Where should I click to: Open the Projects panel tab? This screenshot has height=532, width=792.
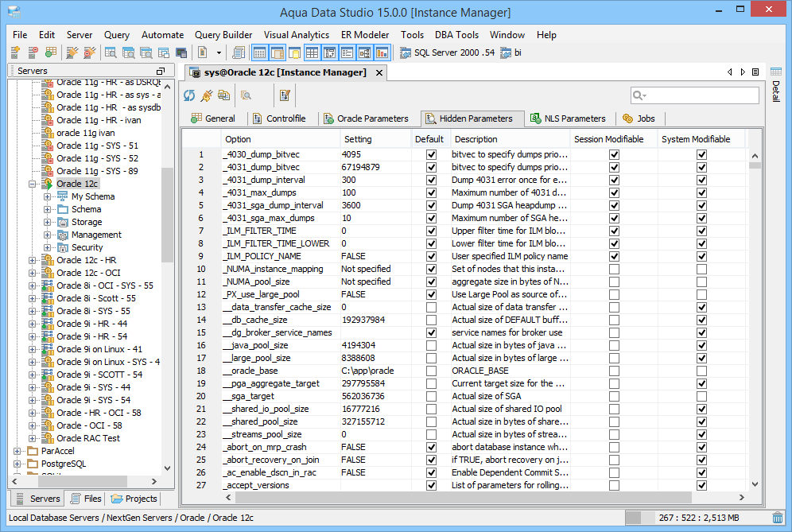[x=134, y=499]
